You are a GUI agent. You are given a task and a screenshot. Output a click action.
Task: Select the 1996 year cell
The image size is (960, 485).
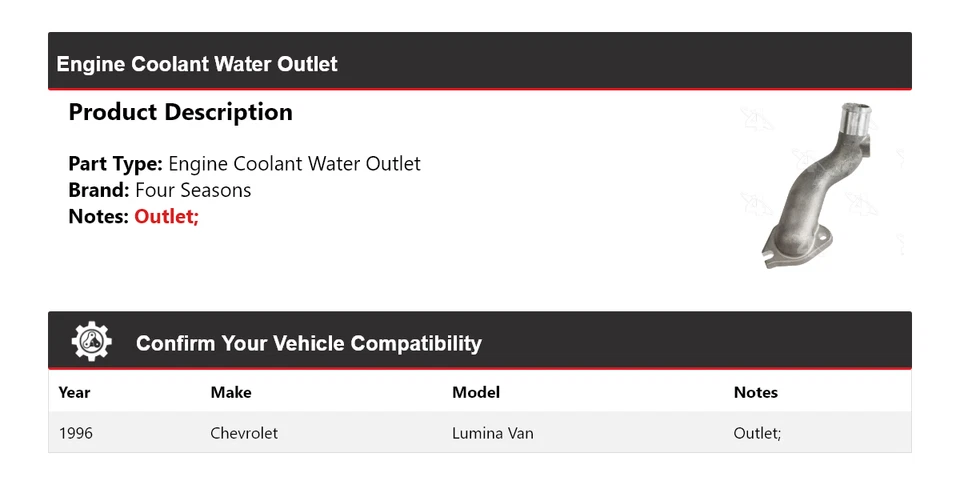click(x=76, y=433)
